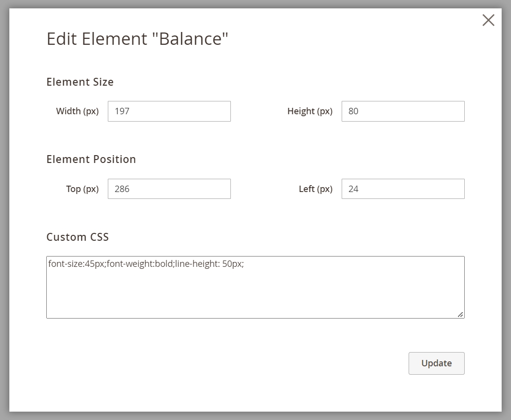
Task: Click inside the Custom CSS textarea
Action: [255, 287]
